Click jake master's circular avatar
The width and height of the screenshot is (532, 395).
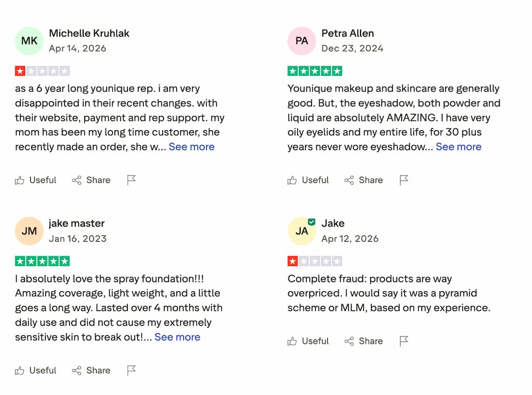[29, 231]
